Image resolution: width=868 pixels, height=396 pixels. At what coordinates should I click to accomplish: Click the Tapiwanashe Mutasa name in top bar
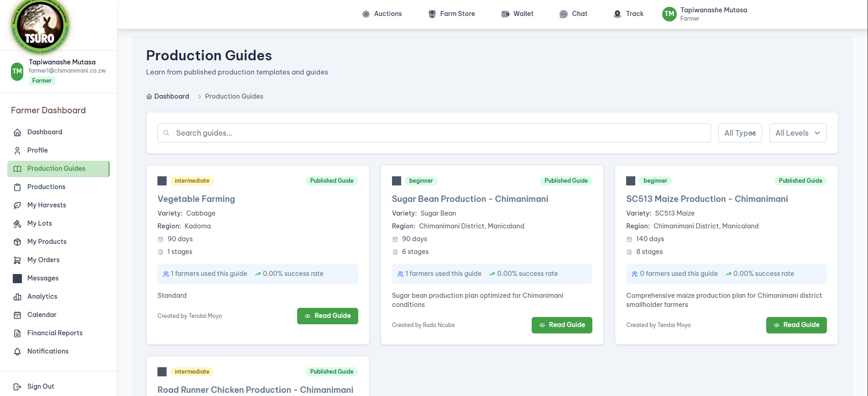714,10
